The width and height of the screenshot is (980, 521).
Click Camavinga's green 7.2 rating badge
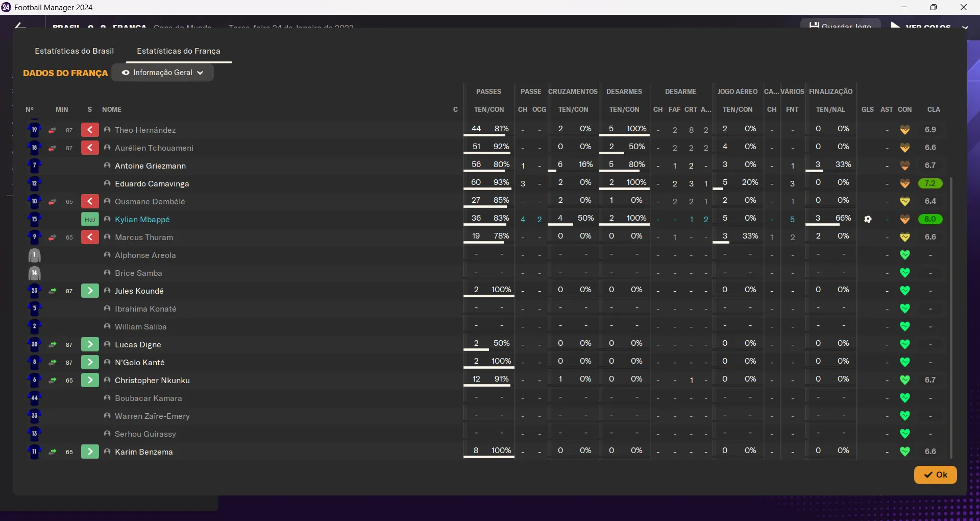coord(930,183)
